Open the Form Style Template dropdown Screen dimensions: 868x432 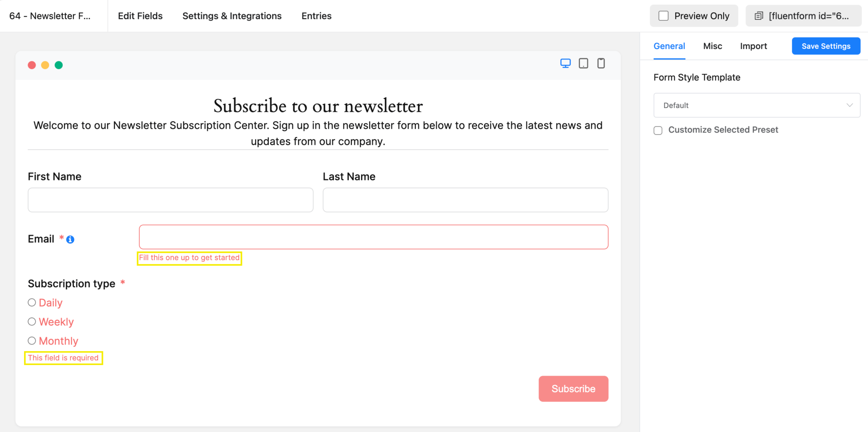tap(756, 105)
